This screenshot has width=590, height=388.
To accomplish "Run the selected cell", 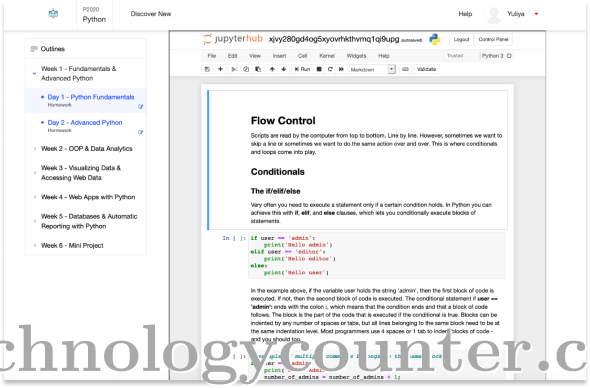I will click(302, 69).
